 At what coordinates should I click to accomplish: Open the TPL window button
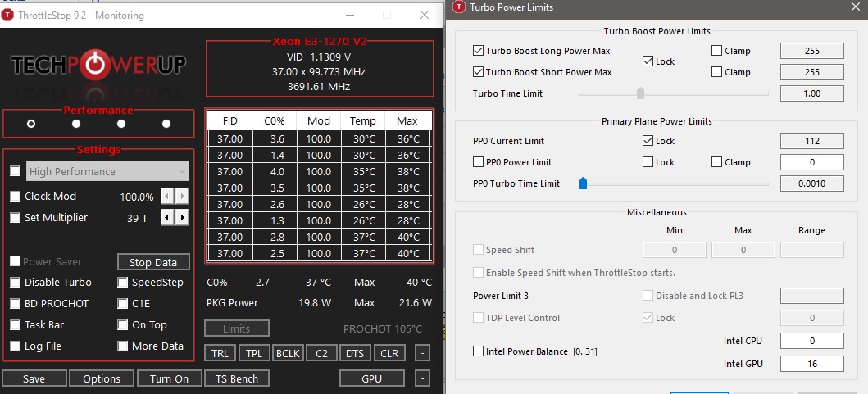point(254,353)
